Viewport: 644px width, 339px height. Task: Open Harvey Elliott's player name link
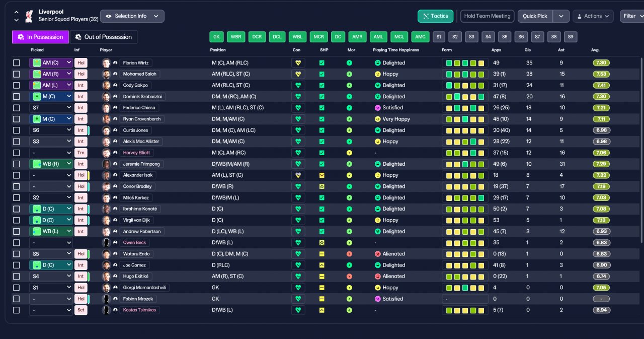pos(137,153)
